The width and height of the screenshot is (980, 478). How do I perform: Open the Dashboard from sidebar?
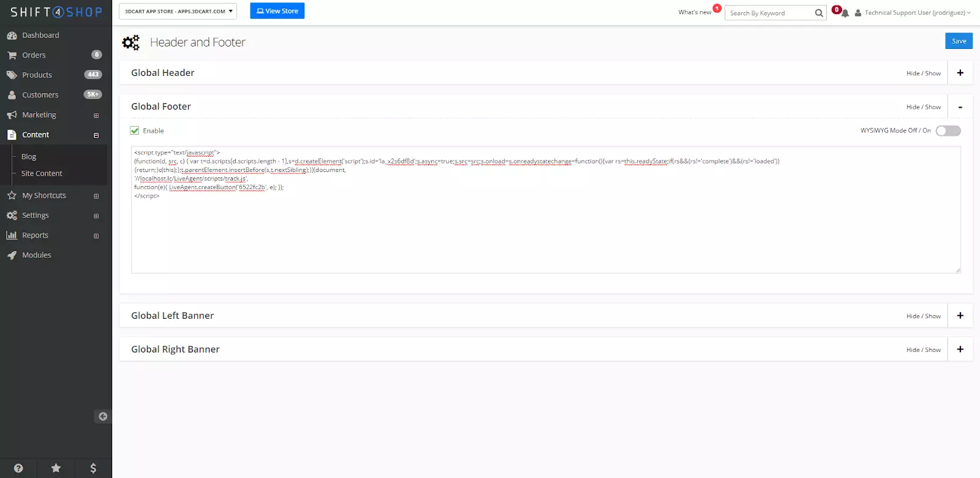click(40, 35)
